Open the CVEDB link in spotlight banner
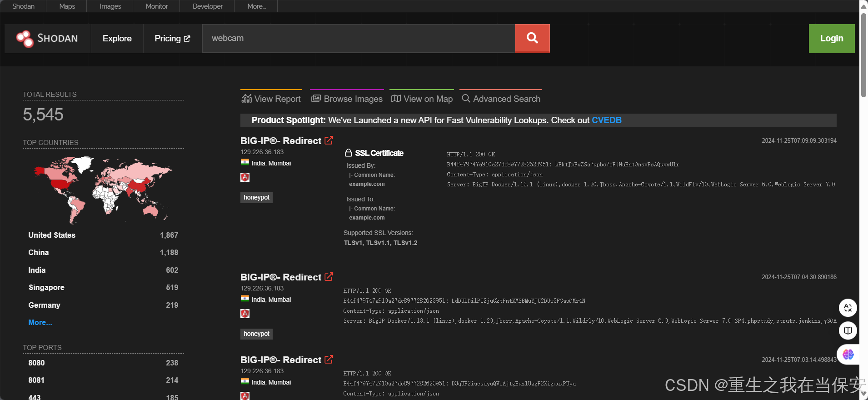Image resolution: width=868 pixels, height=400 pixels. 607,120
